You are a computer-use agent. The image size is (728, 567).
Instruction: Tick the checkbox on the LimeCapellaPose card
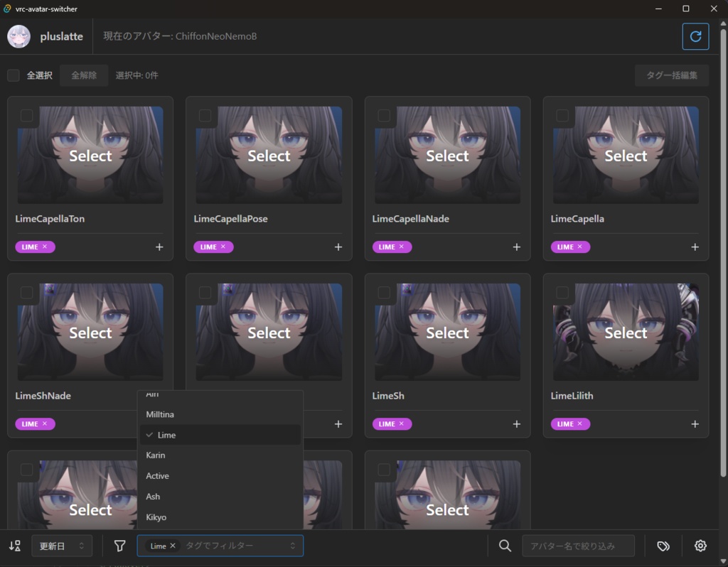[x=205, y=115]
